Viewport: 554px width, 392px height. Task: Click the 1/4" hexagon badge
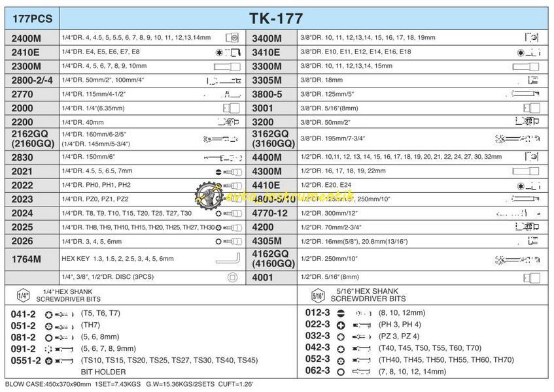(24, 295)
